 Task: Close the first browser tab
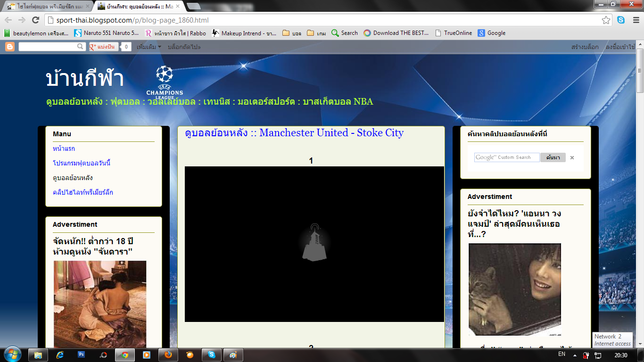click(x=88, y=6)
